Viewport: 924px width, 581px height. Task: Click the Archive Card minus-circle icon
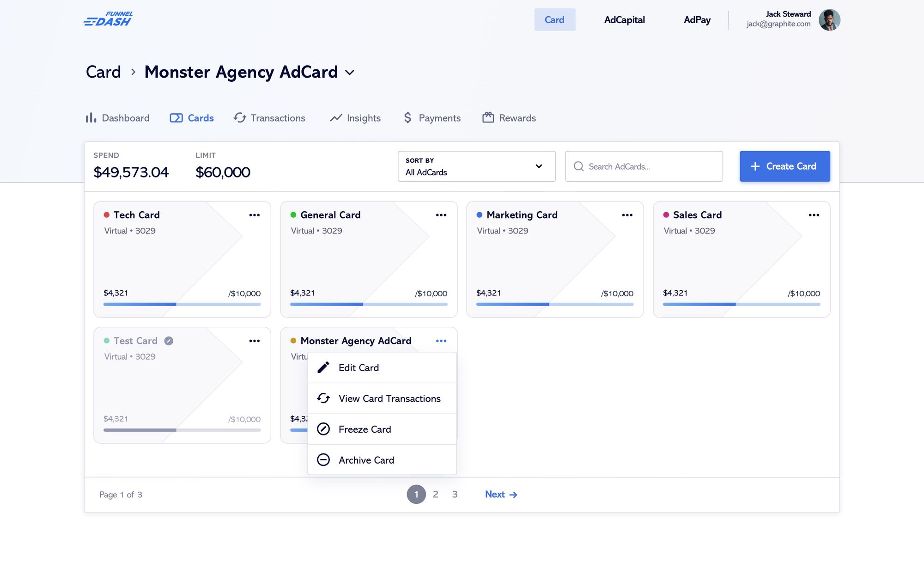(323, 460)
